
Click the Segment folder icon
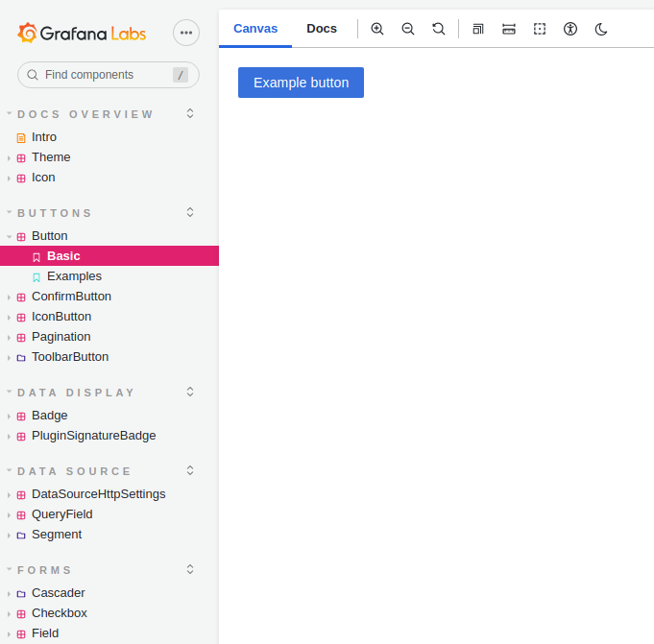(21, 536)
